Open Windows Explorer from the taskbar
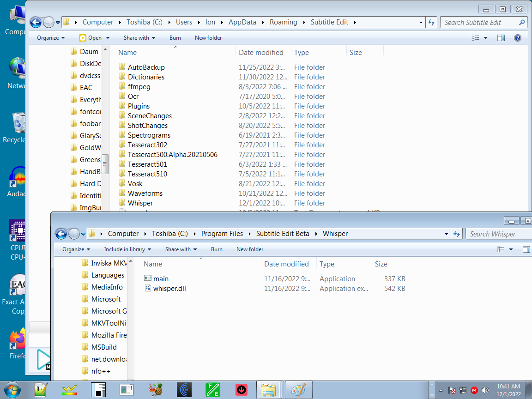 click(x=268, y=390)
